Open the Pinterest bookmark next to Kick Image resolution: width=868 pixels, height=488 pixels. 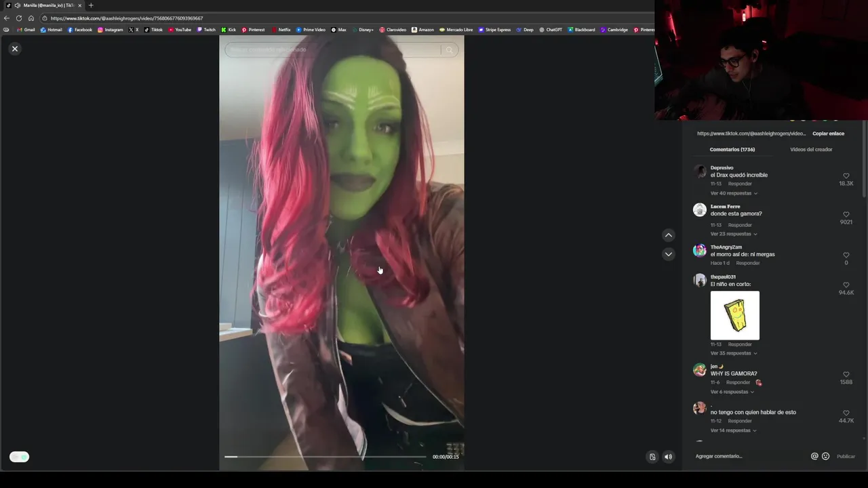253,30
